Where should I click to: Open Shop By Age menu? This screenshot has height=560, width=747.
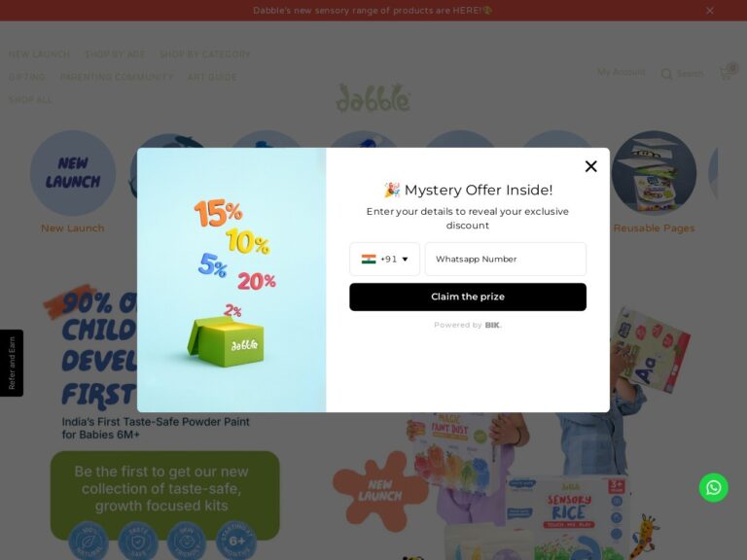tap(115, 54)
